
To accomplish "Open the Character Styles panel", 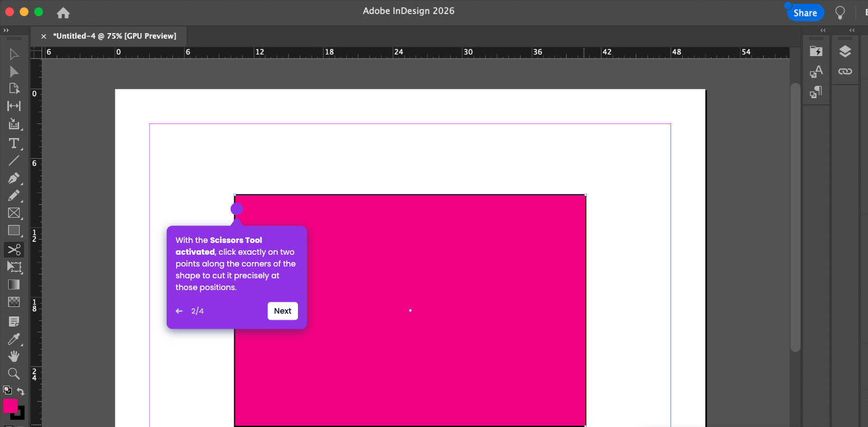I will [816, 71].
